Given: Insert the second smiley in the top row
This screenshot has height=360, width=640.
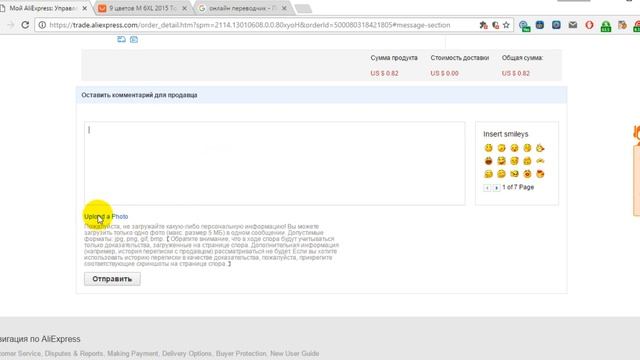Looking at the screenshot, I should (501, 148).
